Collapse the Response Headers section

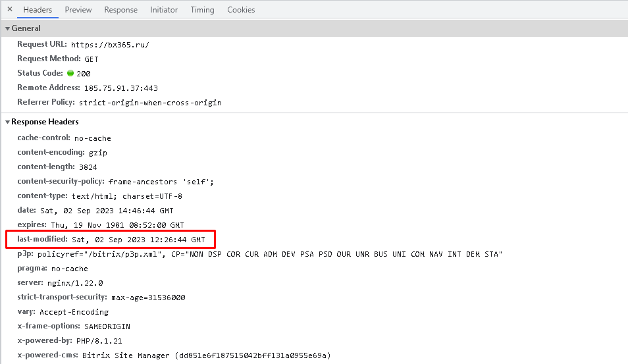[8, 122]
